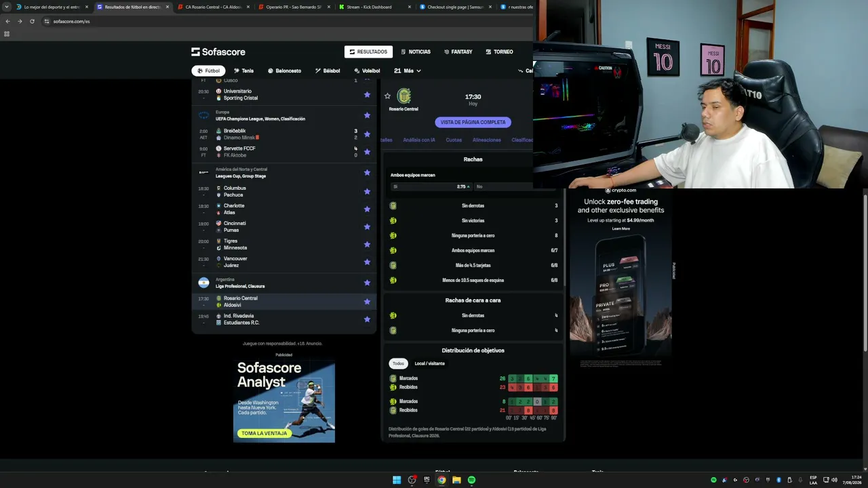
Task: Click the Rosario Central crest in match header
Action: [x=403, y=96]
